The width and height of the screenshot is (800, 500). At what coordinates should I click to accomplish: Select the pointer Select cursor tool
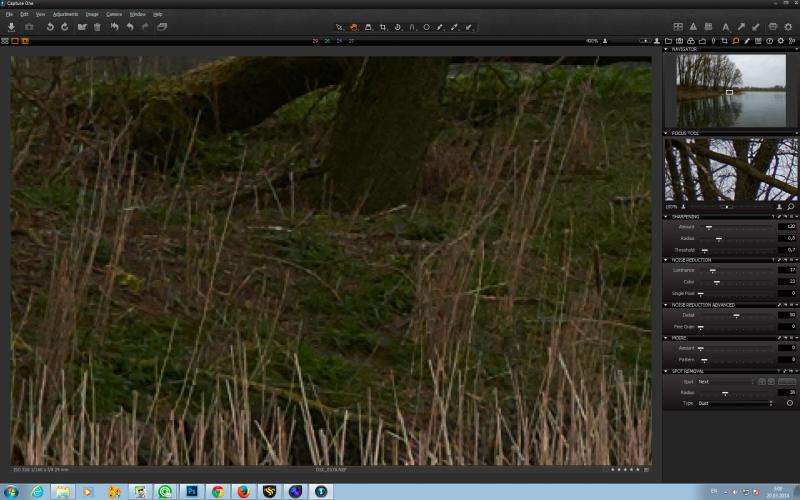[339, 27]
